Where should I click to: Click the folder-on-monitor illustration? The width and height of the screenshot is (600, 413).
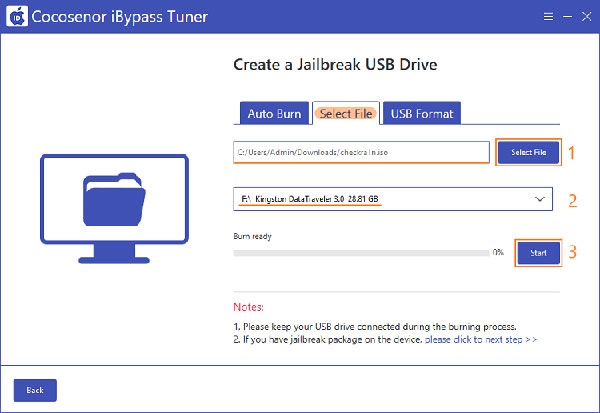[114, 209]
